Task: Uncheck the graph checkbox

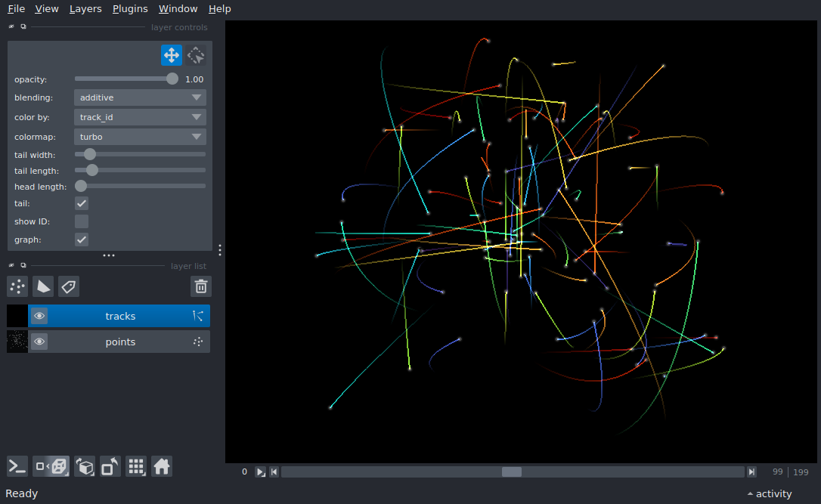Action: coord(82,240)
